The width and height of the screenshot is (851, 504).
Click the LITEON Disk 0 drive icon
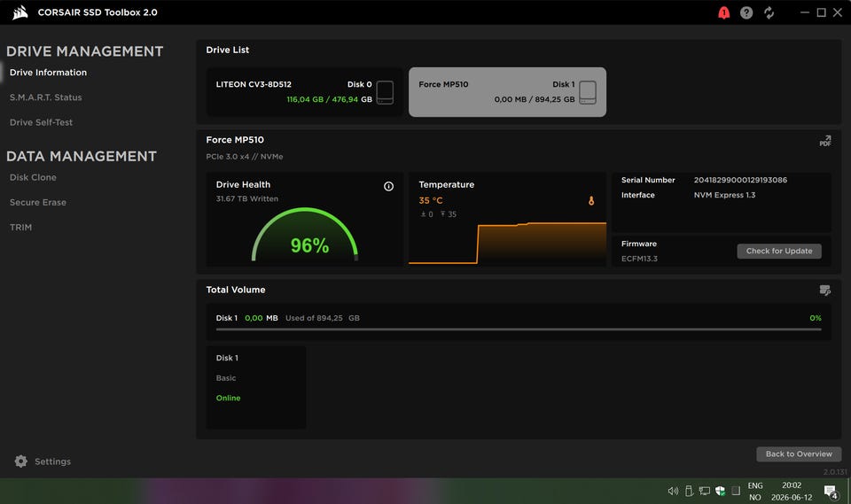pyautogui.click(x=385, y=92)
